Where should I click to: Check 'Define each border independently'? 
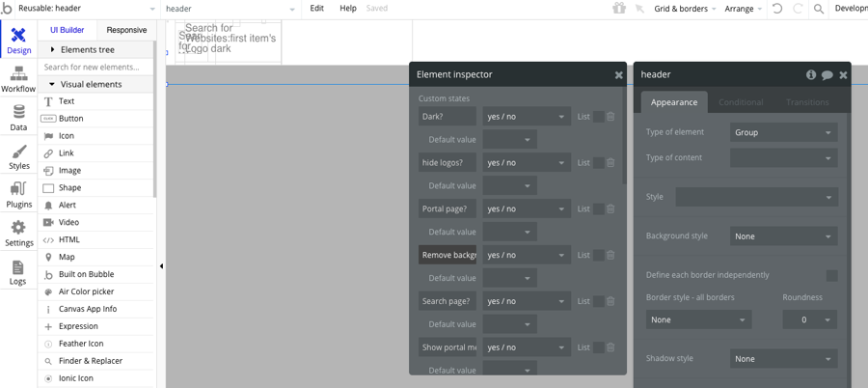tap(831, 275)
